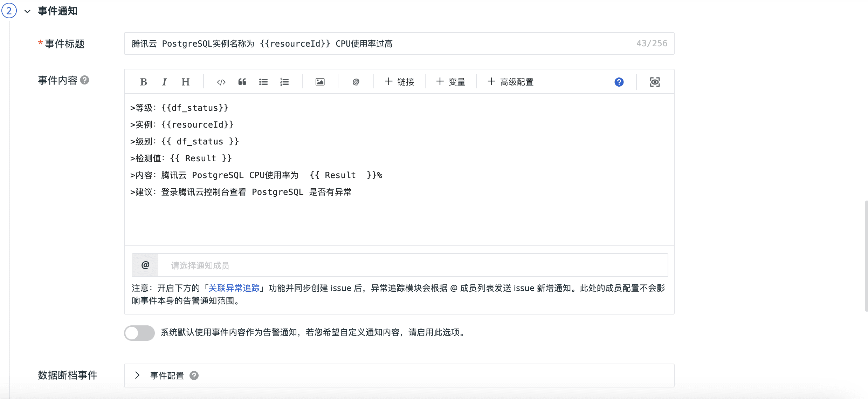The image size is (868, 399).
Task: Open editor help blue question icon
Action: click(619, 82)
